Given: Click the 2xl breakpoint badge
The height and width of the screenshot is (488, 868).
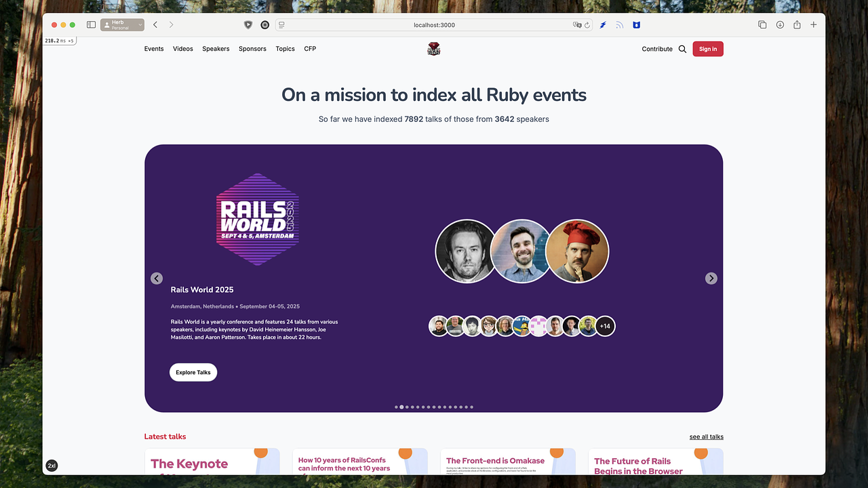Looking at the screenshot, I should (x=52, y=466).
